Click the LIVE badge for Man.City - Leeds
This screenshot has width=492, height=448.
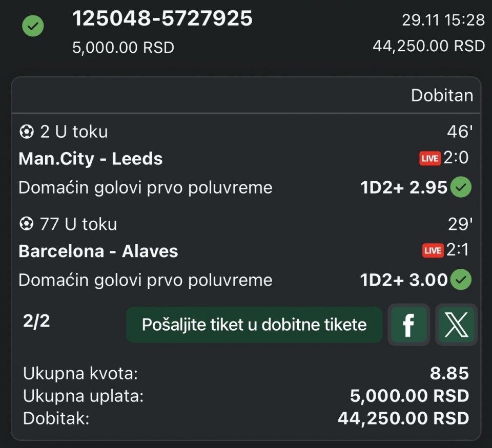point(429,158)
